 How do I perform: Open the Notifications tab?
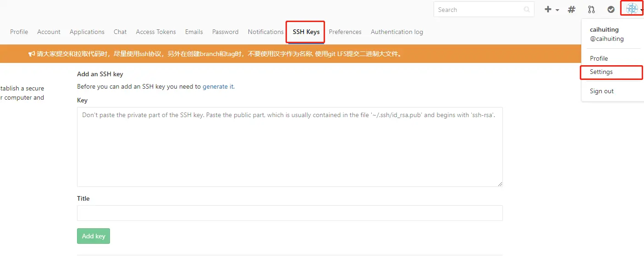[265, 32]
